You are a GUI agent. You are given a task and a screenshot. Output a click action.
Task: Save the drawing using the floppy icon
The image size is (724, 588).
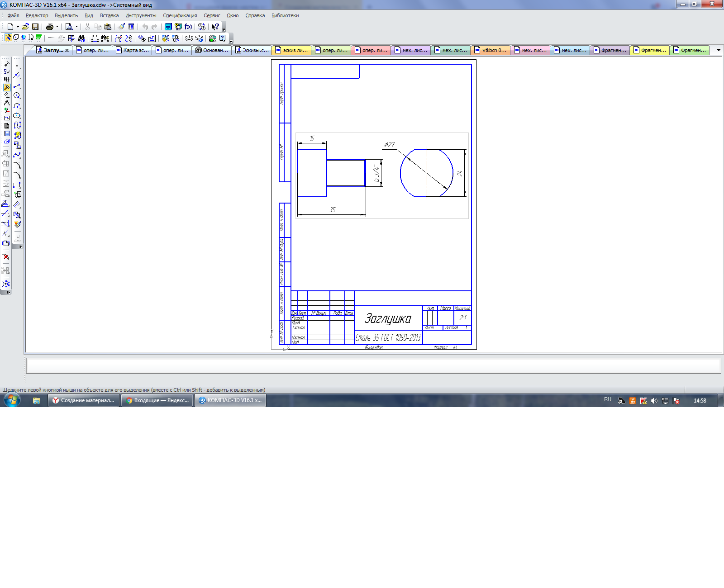coord(35,27)
